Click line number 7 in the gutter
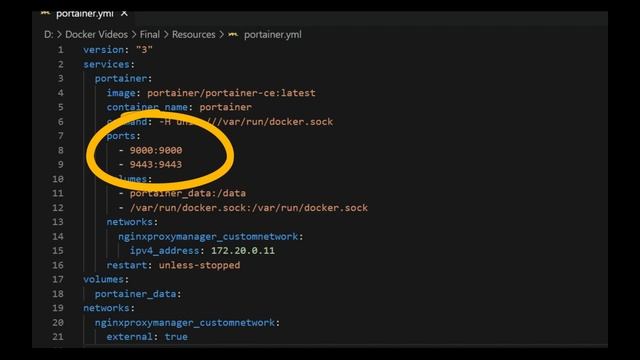640x360 pixels. 60,136
